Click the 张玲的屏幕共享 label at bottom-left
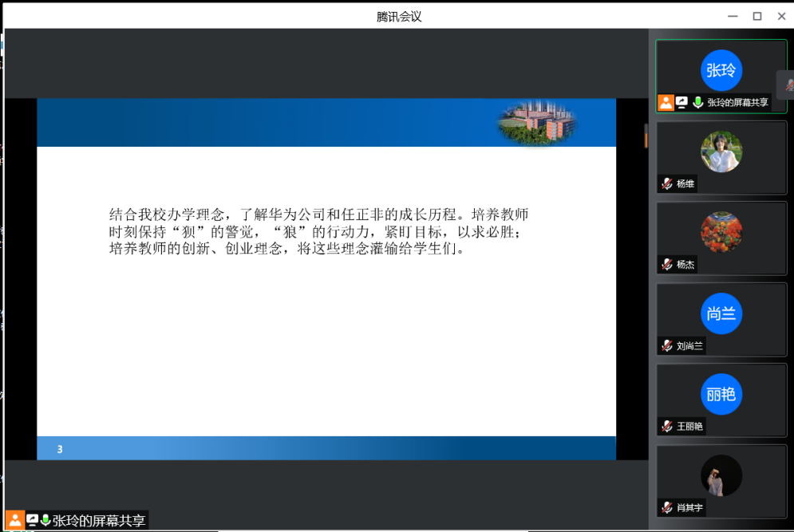 click(99, 521)
